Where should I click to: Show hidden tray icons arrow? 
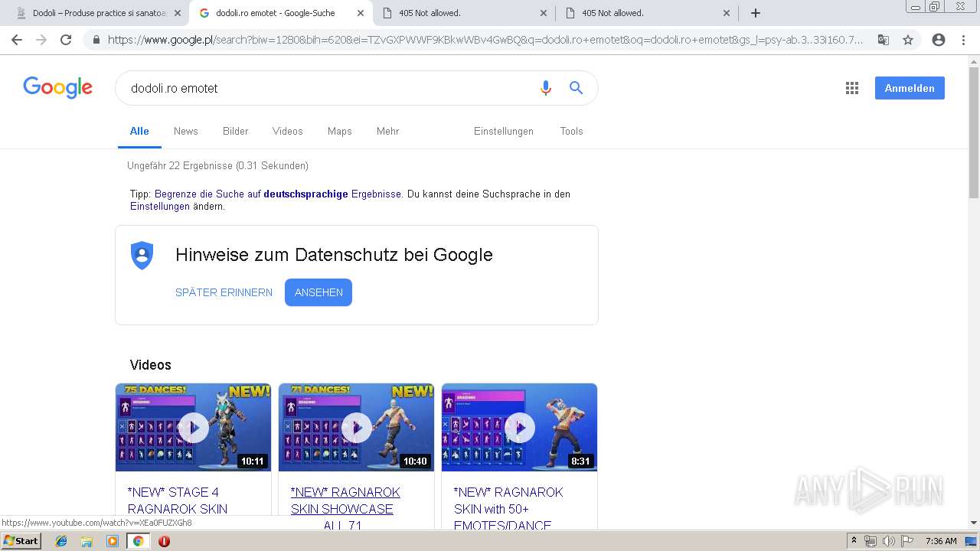tap(854, 541)
